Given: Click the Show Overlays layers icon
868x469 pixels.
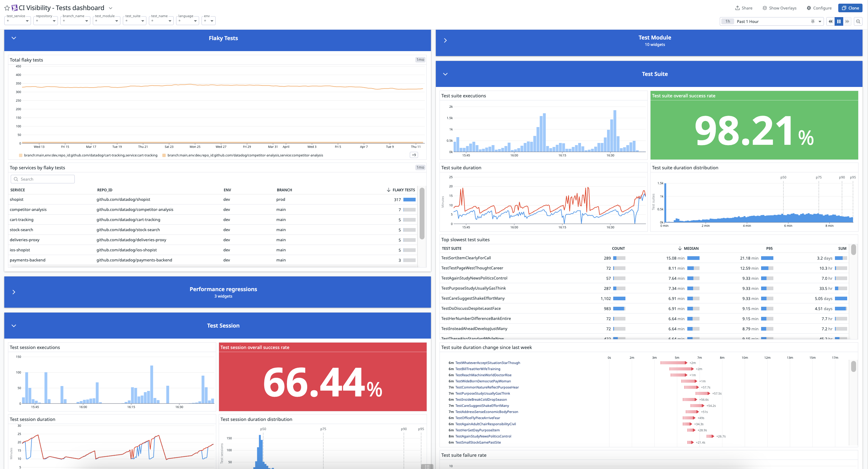Looking at the screenshot, I should [x=764, y=8].
